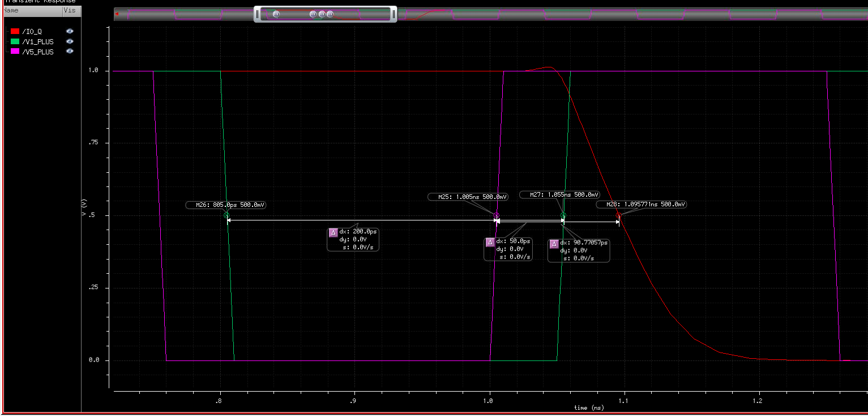Click the delta icon on the 90.77057ps measurement
Screen dimensions: 868x416
point(554,244)
